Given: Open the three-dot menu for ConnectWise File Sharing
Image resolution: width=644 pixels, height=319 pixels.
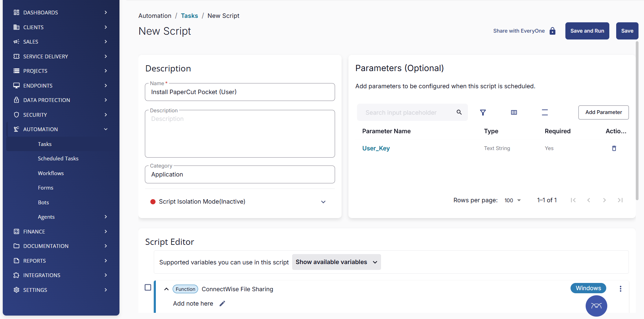Looking at the screenshot, I should pos(620,289).
